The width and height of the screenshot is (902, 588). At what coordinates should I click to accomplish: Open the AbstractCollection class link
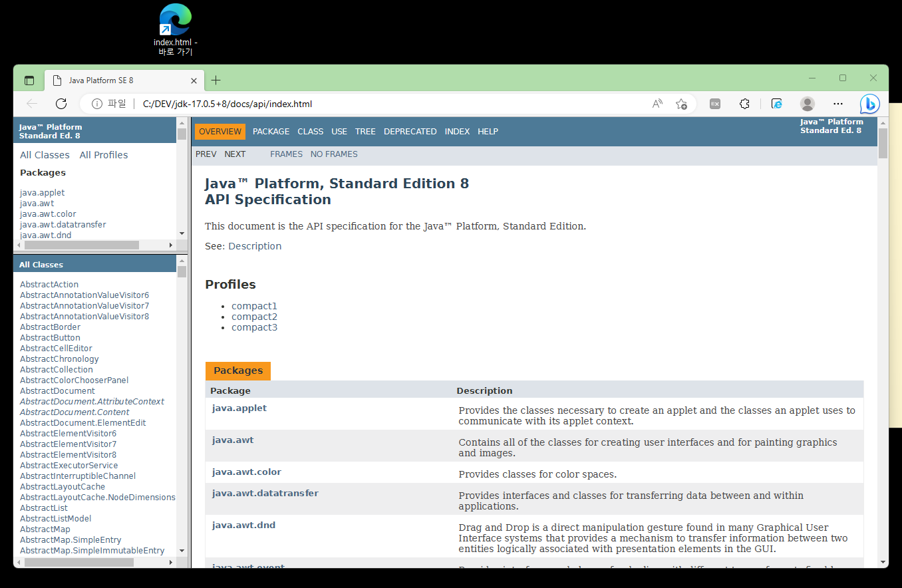pos(57,370)
